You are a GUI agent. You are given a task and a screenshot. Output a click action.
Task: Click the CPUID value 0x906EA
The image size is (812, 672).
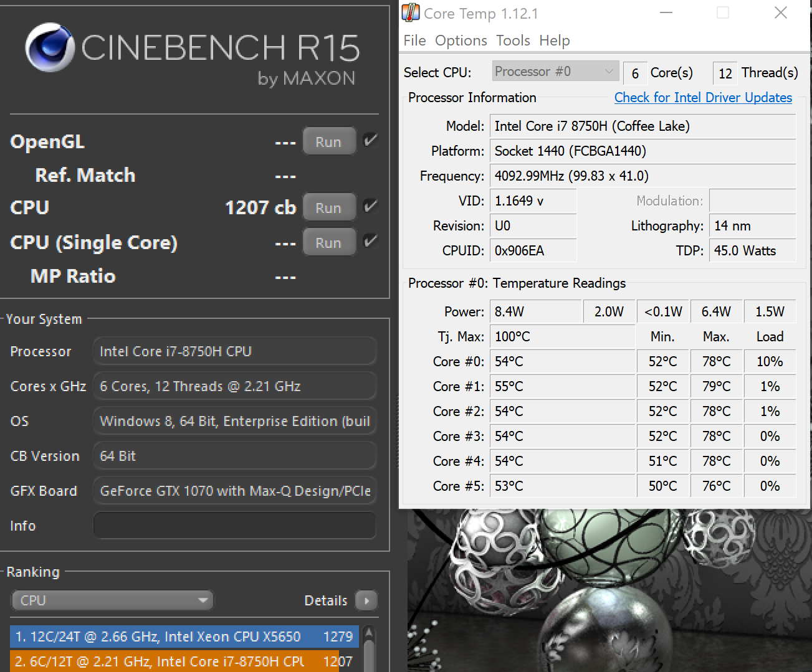click(x=533, y=251)
